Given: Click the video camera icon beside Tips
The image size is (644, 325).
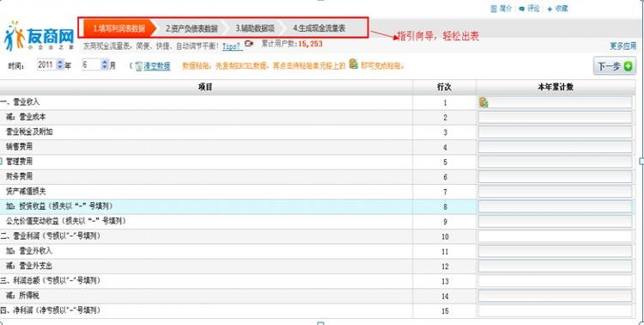Looking at the screenshot, I should click(x=249, y=43).
